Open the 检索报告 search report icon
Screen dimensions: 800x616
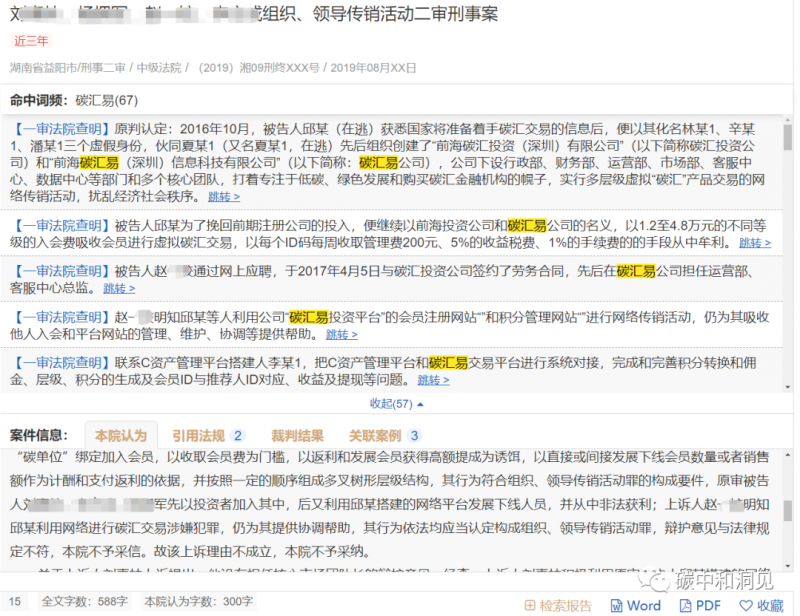(x=558, y=605)
